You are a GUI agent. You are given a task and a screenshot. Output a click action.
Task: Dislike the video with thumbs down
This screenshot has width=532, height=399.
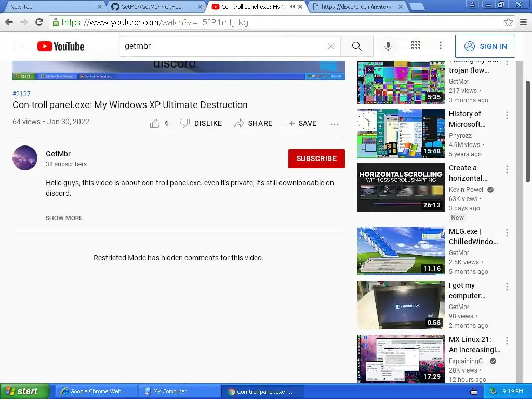point(185,124)
